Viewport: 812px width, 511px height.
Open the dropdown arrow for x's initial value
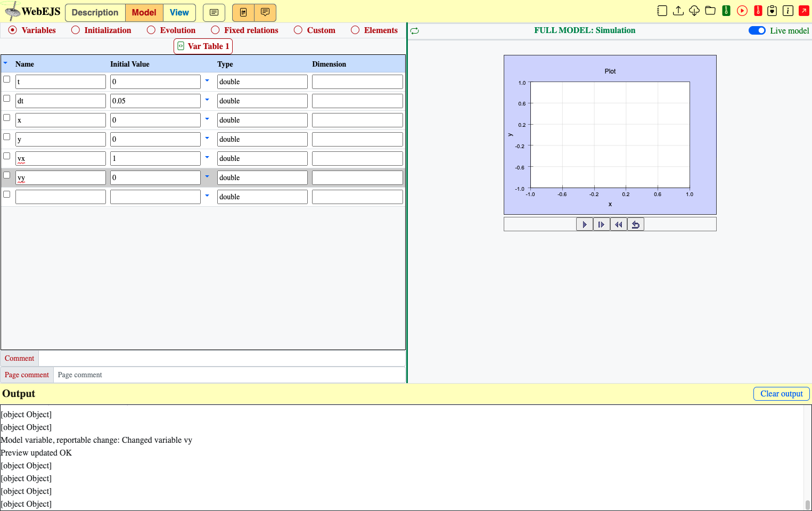tap(207, 119)
